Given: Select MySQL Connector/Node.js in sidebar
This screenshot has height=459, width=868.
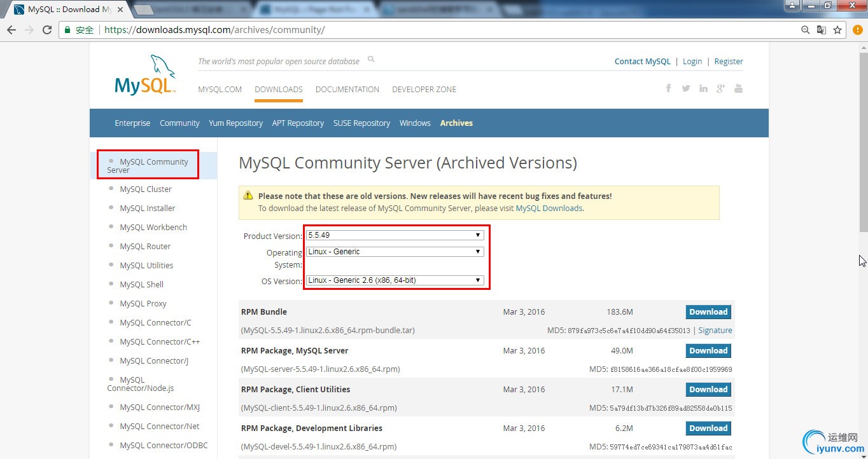Looking at the screenshot, I should tap(141, 384).
